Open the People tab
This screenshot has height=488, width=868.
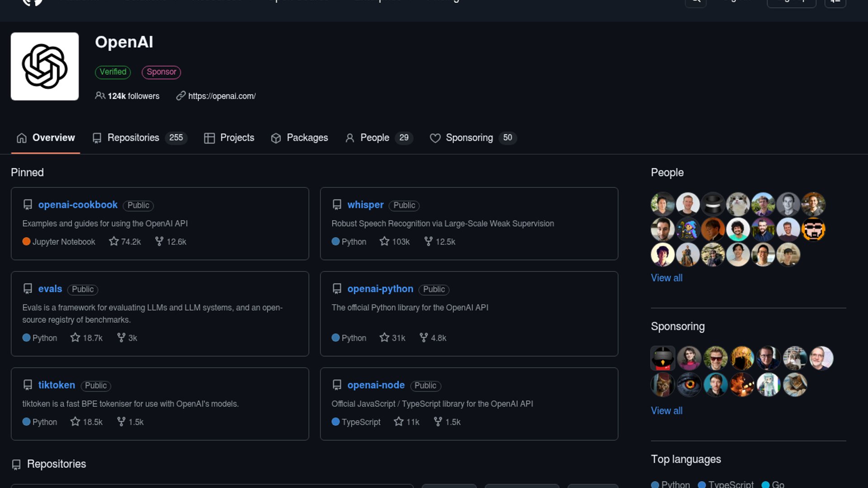click(379, 138)
